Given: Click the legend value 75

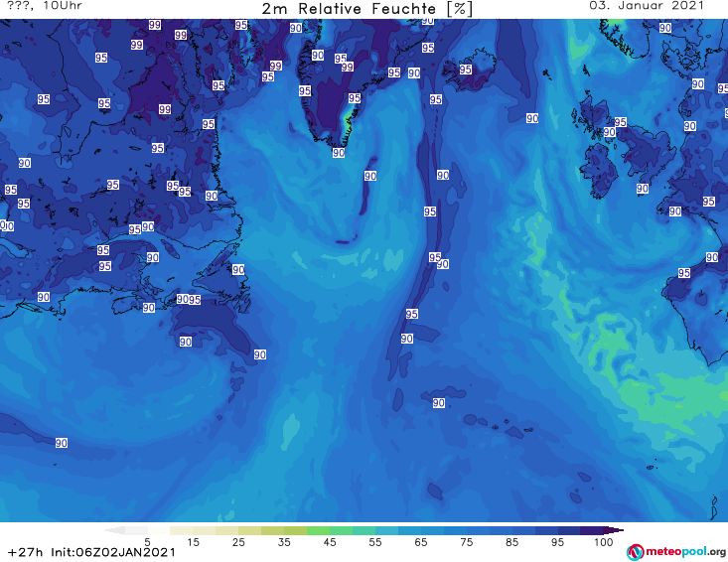Looking at the screenshot, I should click(x=466, y=541).
